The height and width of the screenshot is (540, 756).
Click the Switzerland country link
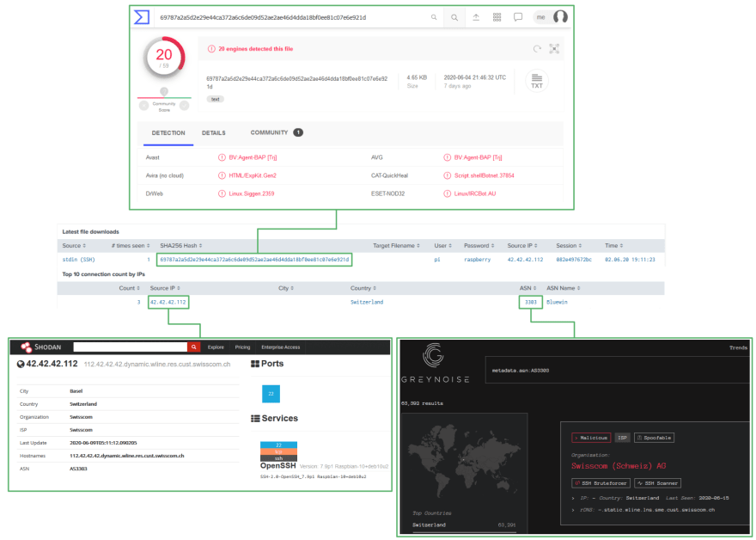click(x=367, y=302)
